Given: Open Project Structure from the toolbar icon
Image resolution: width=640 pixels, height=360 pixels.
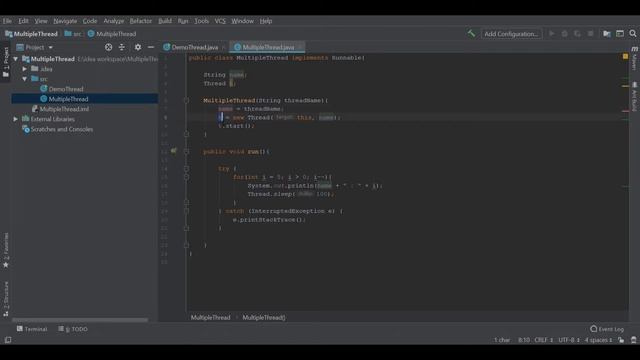Looking at the screenshot, I should [x=607, y=33].
